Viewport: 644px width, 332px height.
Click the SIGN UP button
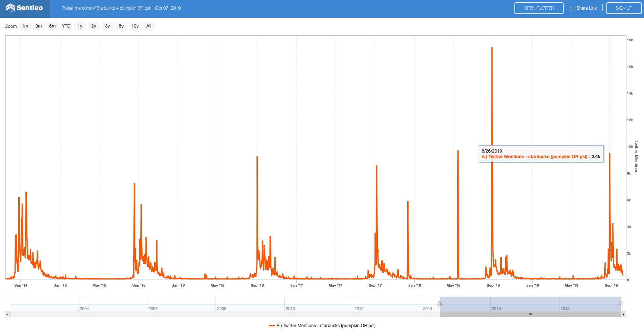pos(624,8)
